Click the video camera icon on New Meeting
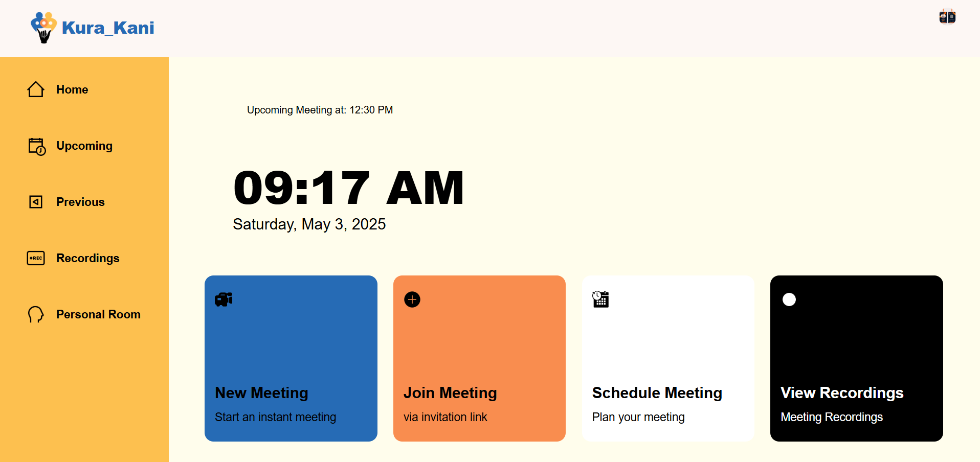 pos(224,299)
